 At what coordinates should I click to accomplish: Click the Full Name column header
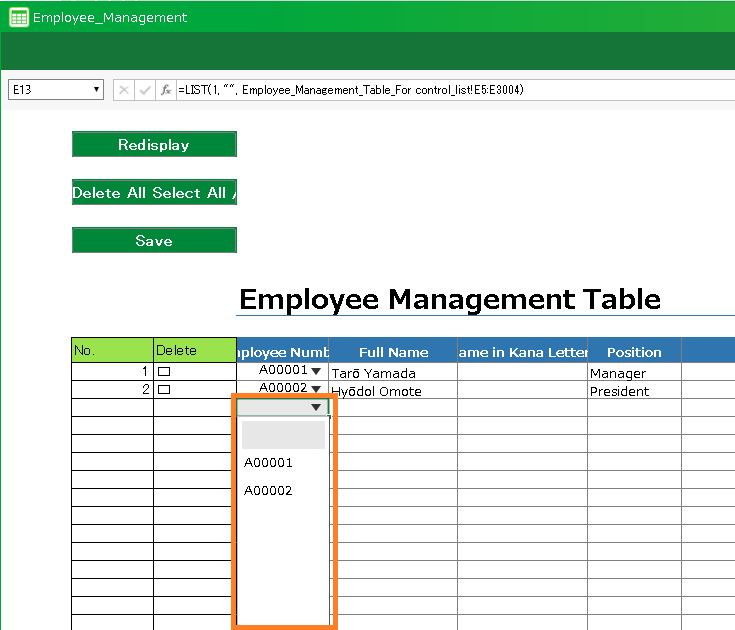pos(393,352)
